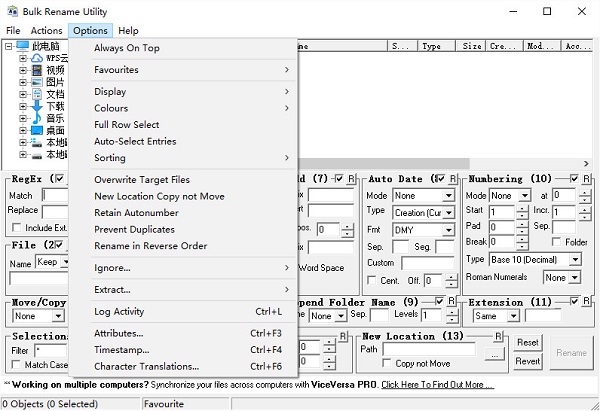Viewport: 600px width, 411px height.
Task: Expand the This PC tree root node
Action: [8, 46]
